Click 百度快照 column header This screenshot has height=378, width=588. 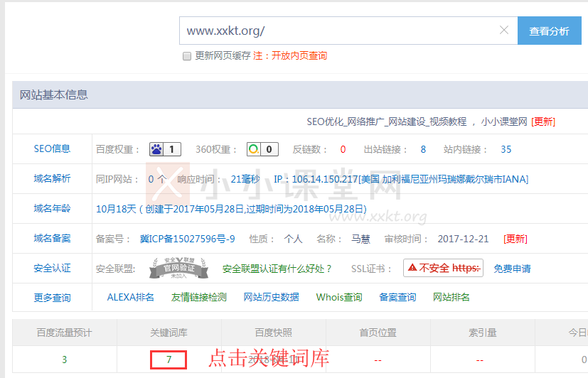click(273, 333)
